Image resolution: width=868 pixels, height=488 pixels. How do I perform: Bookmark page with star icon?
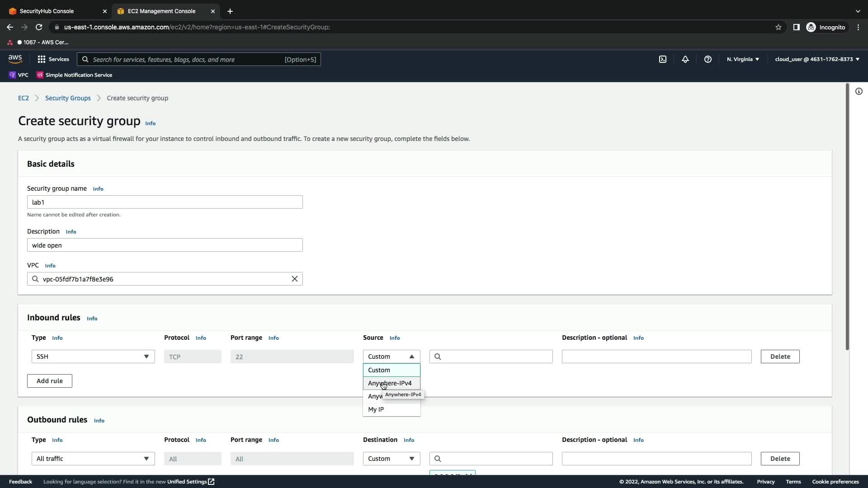click(778, 27)
